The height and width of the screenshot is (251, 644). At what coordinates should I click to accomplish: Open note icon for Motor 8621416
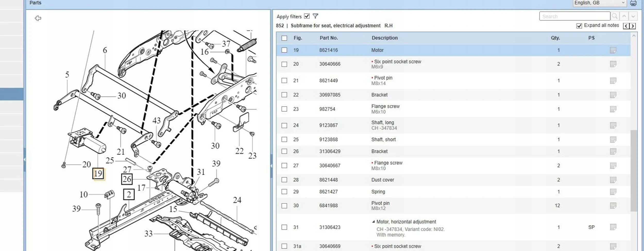[x=613, y=50]
